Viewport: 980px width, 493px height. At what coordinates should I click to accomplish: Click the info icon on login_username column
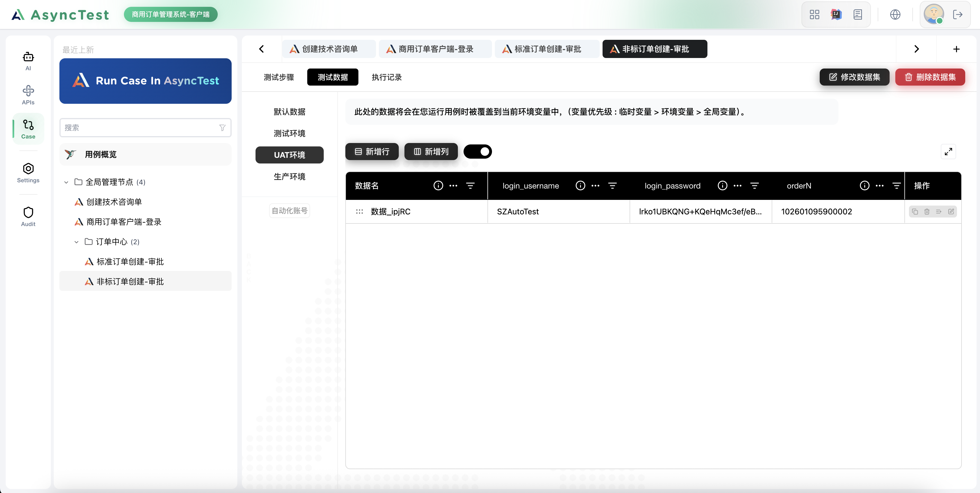pyautogui.click(x=580, y=185)
